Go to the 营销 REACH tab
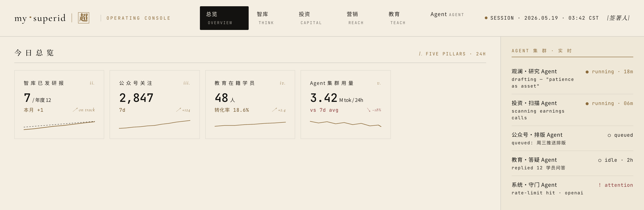 tap(356, 18)
